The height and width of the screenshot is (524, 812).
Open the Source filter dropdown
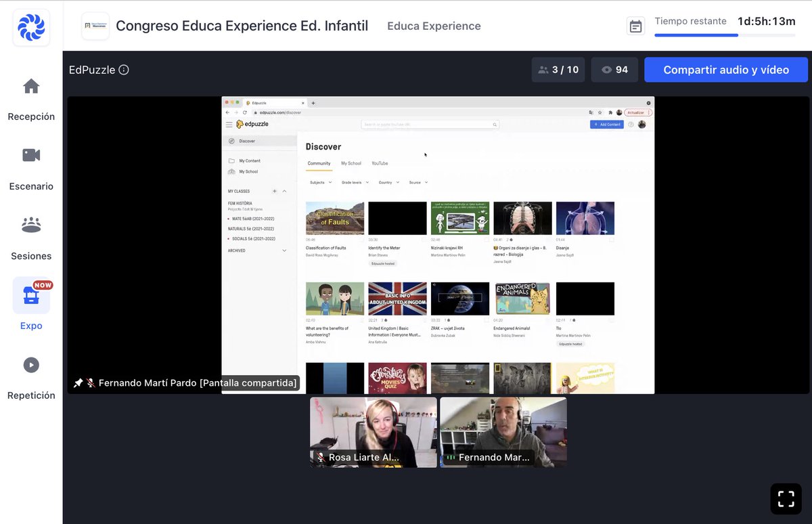[418, 182]
